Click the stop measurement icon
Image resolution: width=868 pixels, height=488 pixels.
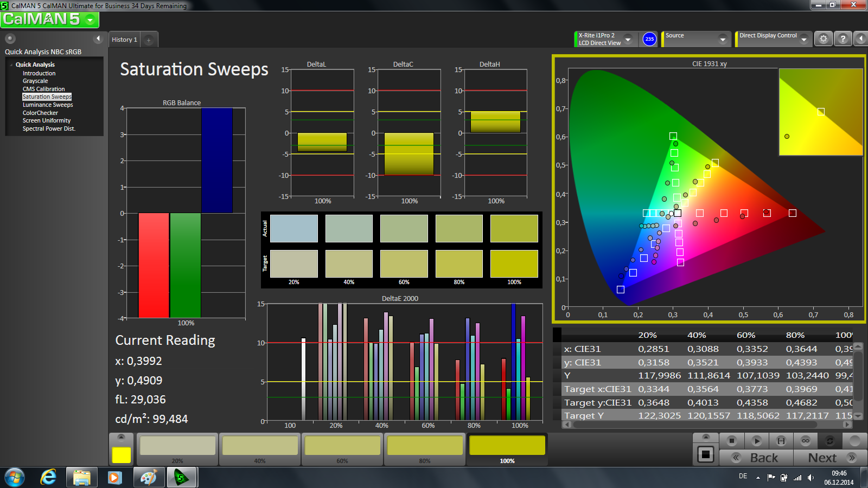coord(732,441)
